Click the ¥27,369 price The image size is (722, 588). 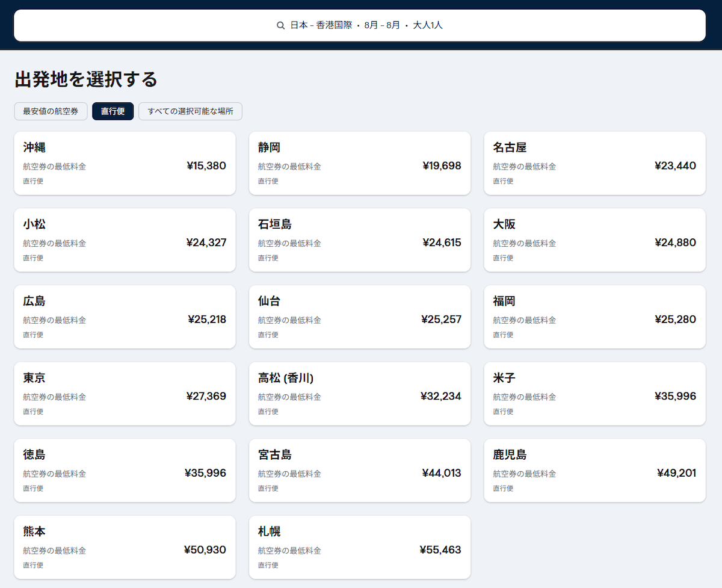click(x=206, y=396)
